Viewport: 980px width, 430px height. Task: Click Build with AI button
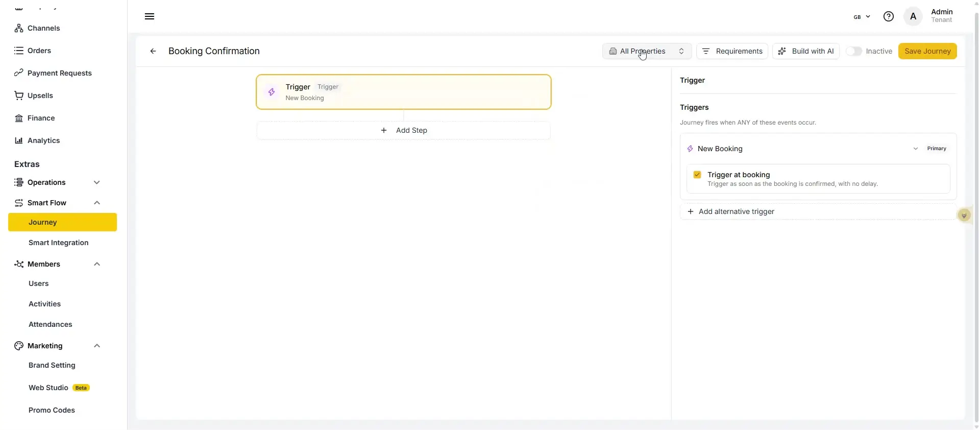click(x=805, y=51)
